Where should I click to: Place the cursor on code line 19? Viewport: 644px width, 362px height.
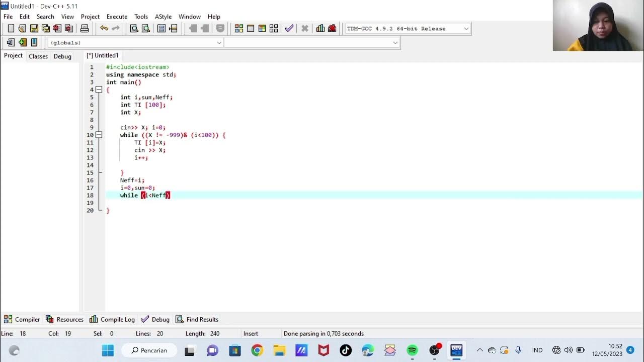(374, 203)
